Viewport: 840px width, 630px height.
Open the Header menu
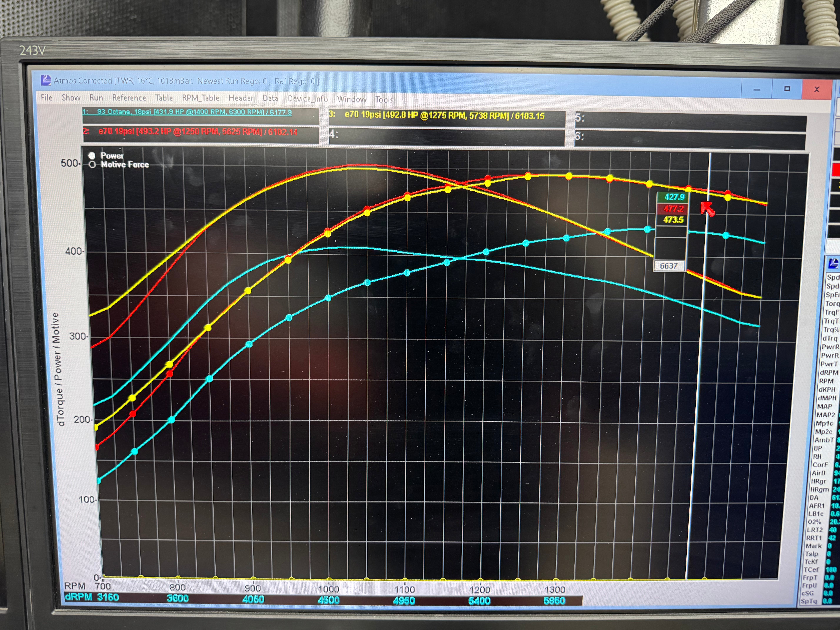tap(241, 98)
